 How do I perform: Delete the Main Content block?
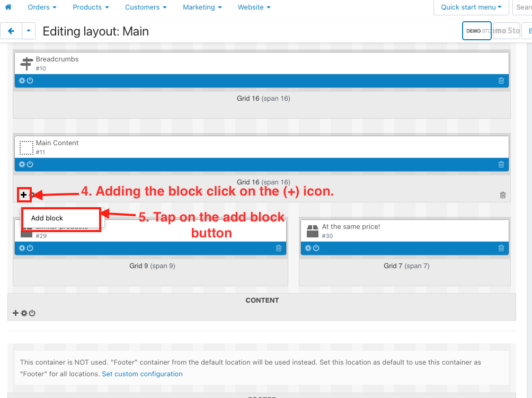[501, 165]
